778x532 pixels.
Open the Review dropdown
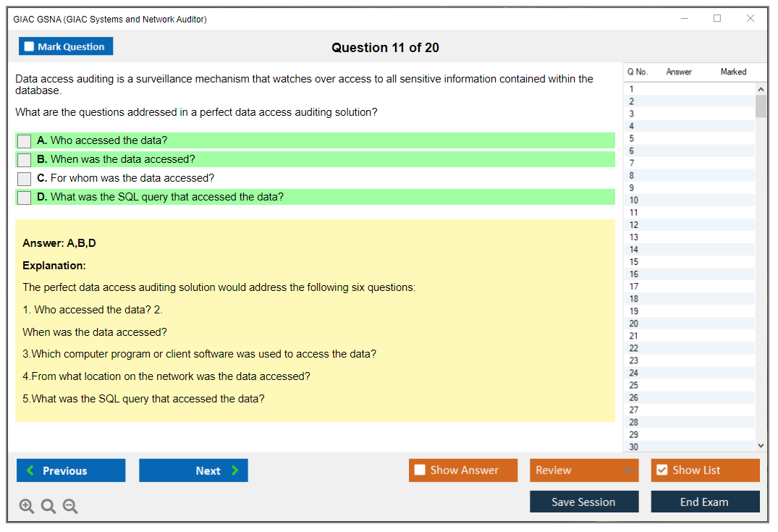[x=584, y=470]
